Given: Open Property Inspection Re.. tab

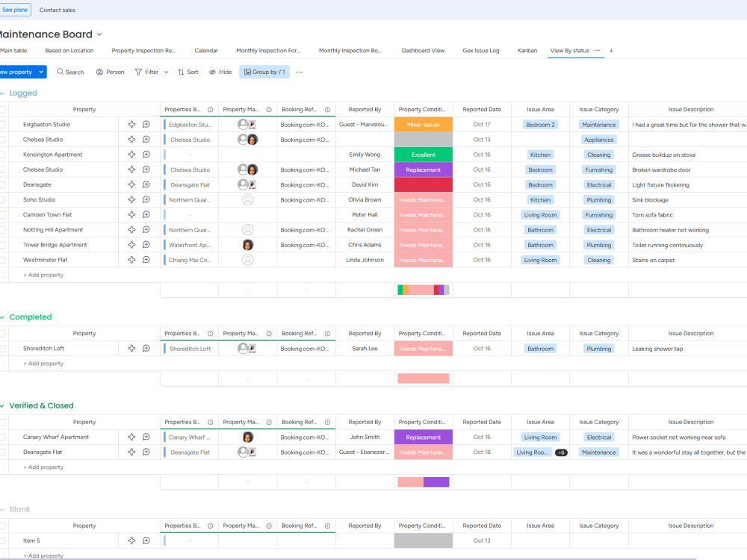Looking at the screenshot, I should pyautogui.click(x=143, y=51).
